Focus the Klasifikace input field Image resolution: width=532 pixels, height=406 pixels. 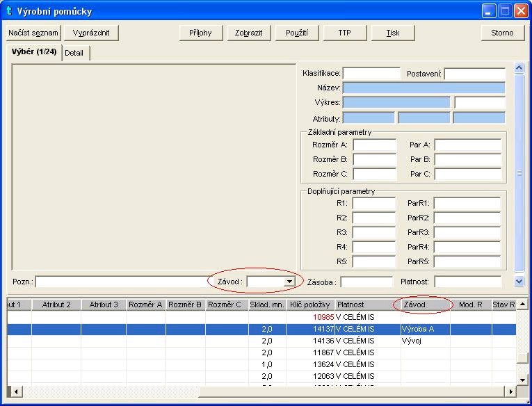coord(371,73)
